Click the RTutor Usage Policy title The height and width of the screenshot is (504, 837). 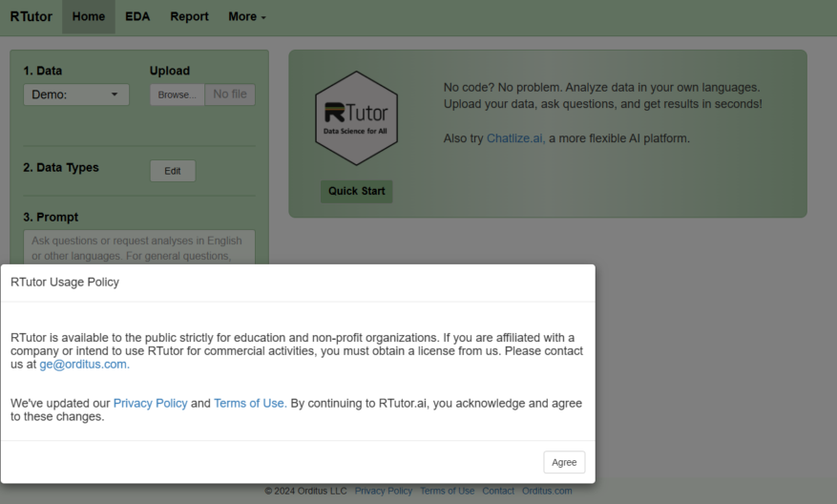point(65,282)
